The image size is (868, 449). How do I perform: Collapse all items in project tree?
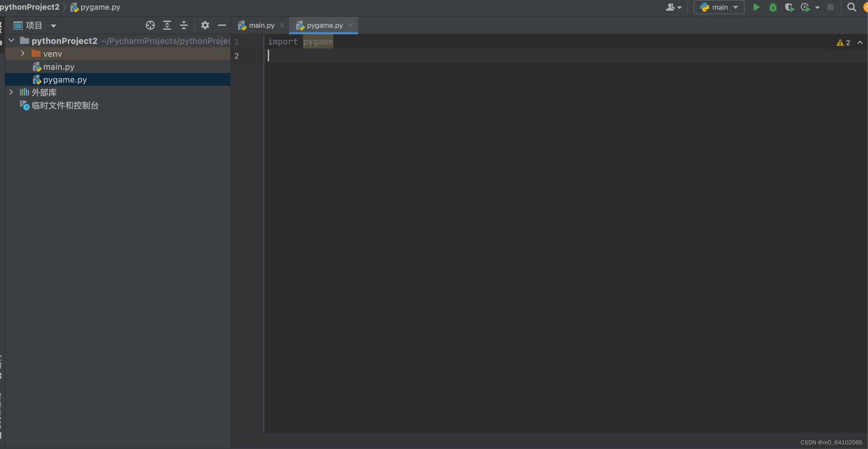pos(184,25)
